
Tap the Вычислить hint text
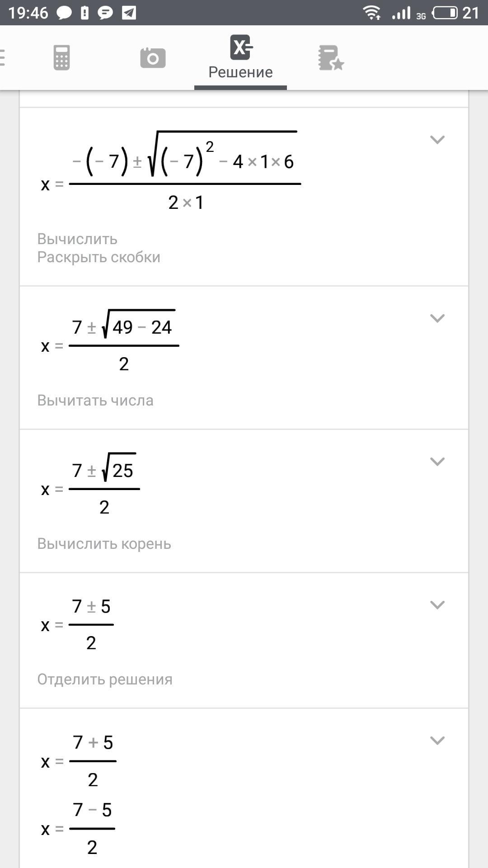[77, 239]
